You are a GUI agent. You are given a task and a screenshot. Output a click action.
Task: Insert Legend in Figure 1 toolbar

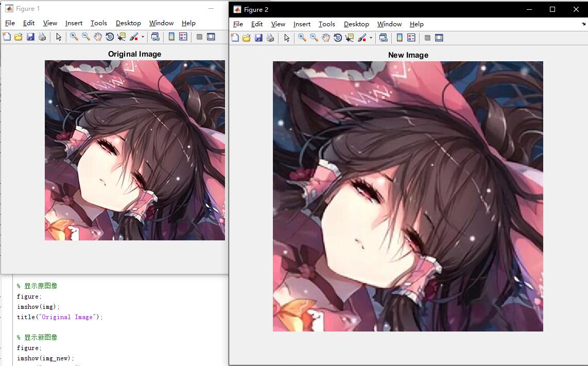pos(183,37)
